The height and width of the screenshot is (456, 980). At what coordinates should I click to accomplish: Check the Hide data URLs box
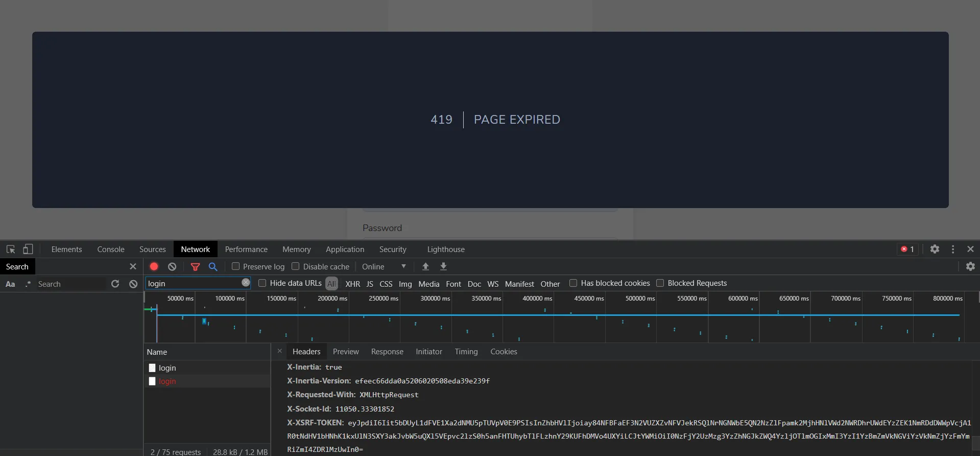coord(262,283)
